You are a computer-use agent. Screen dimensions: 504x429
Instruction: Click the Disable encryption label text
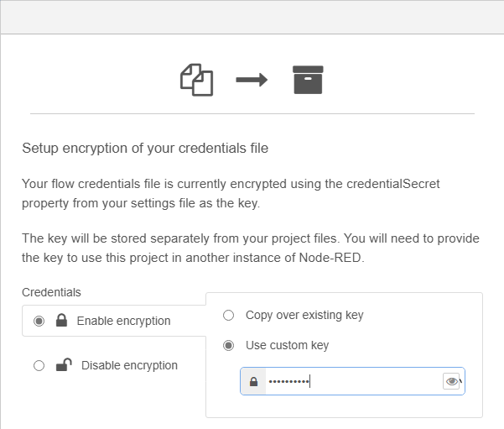[129, 365]
